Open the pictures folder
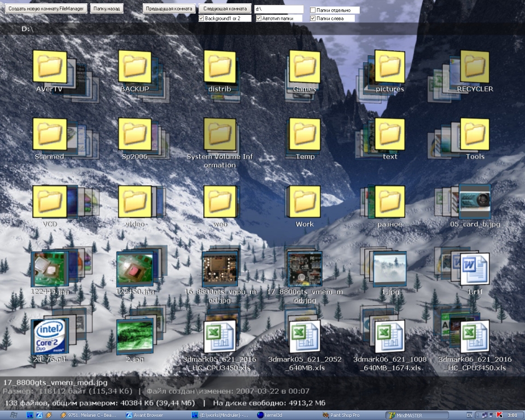Screen dimensions: 525x420 [390, 67]
